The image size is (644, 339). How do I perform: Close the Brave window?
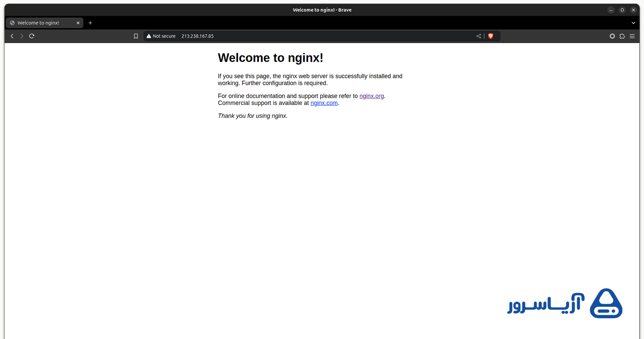[x=633, y=10]
